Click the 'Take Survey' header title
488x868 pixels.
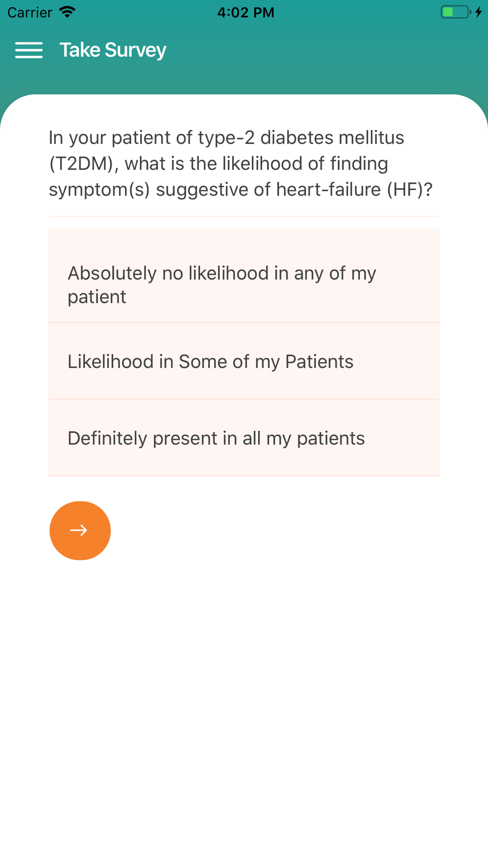(113, 50)
